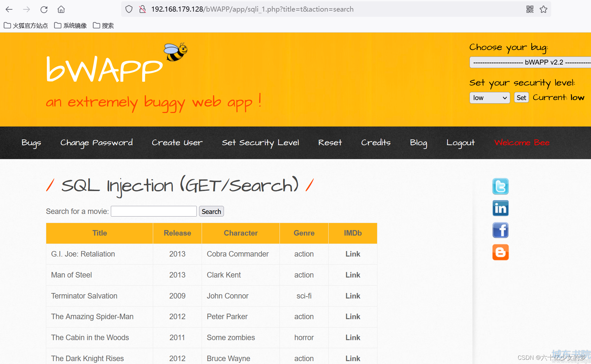Viewport: 591px width, 364px height.
Task: Click the IMDb column header
Action: (x=353, y=233)
